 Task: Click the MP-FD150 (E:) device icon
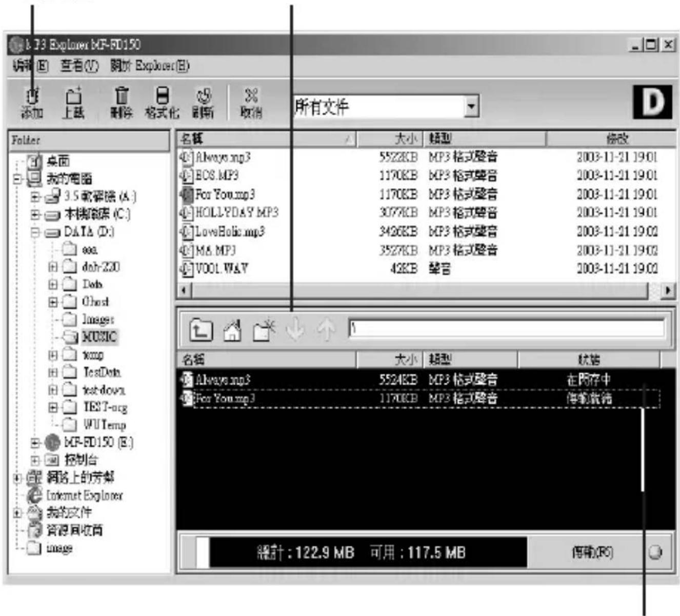point(52,442)
